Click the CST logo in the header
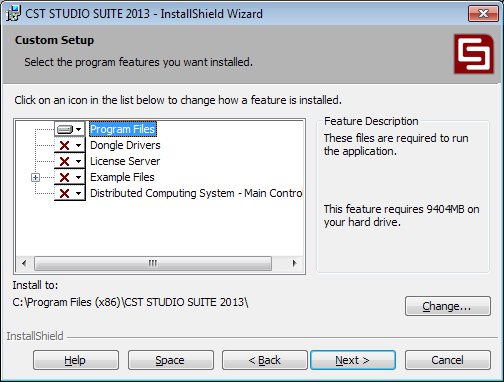 click(x=474, y=54)
